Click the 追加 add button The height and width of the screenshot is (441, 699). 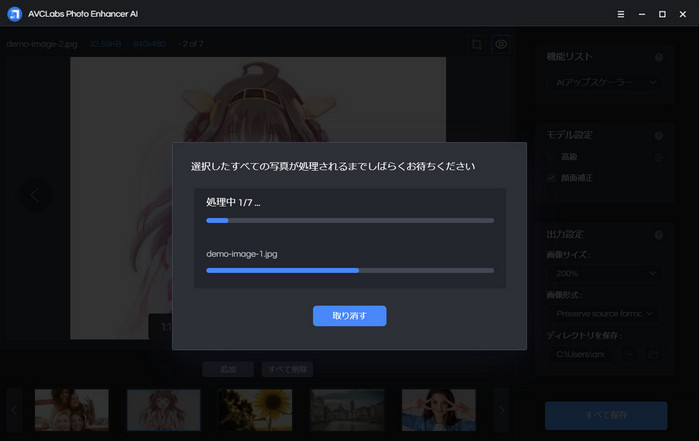(x=228, y=369)
